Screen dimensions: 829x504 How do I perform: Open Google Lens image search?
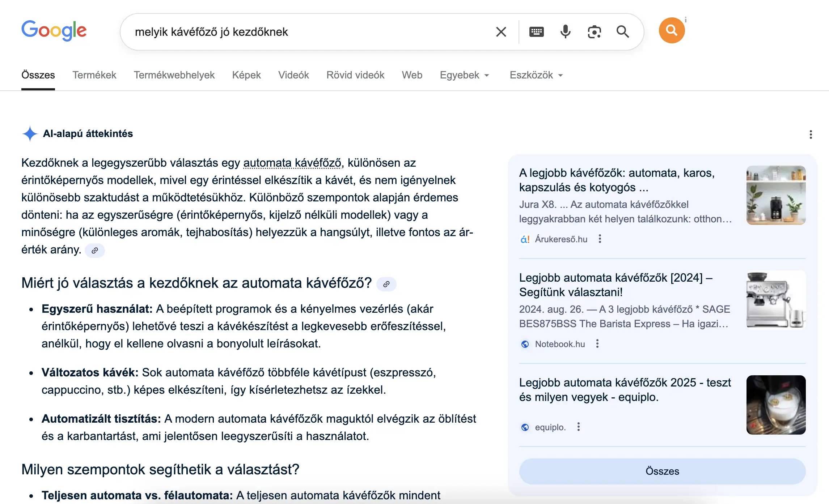tap(594, 32)
